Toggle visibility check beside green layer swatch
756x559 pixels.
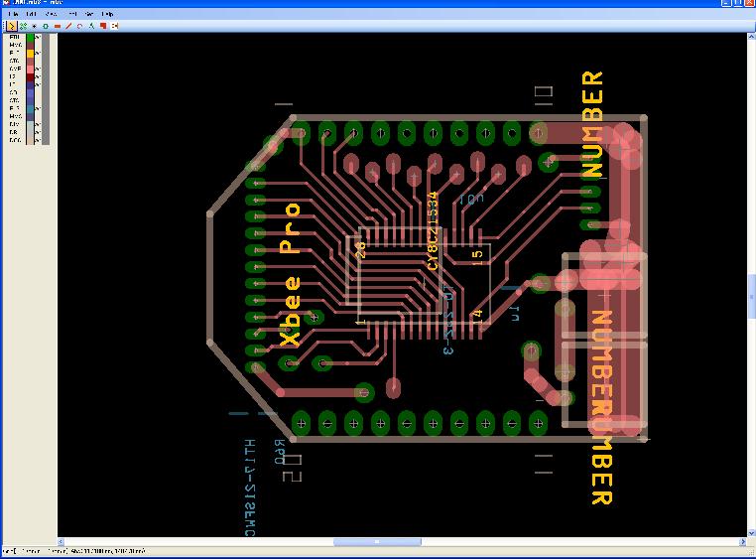[38, 37]
